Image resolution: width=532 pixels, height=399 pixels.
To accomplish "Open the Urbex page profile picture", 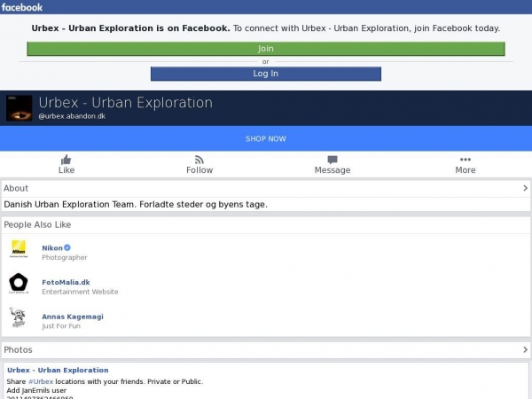I will pyautogui.click(x=19, y=108).
